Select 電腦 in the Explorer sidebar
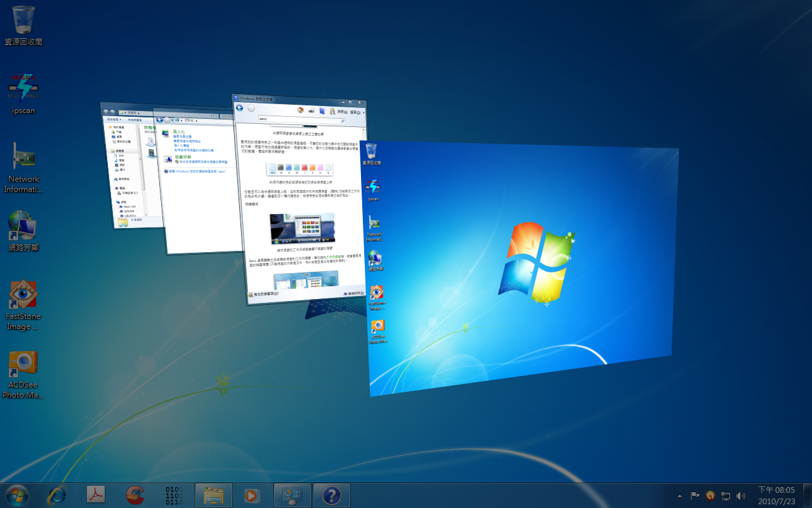This screenshot has width=812, height=508. click(121, 188)
